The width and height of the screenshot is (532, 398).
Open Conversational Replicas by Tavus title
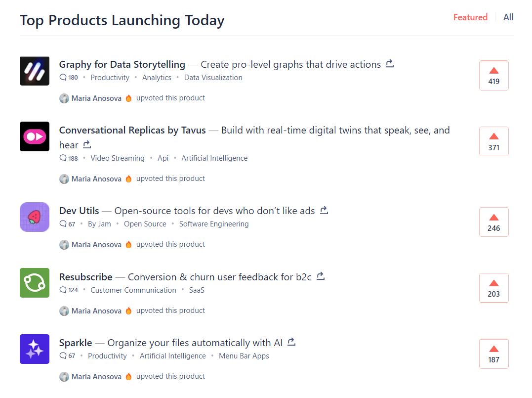pyautogui.click(x=132, y=130)
